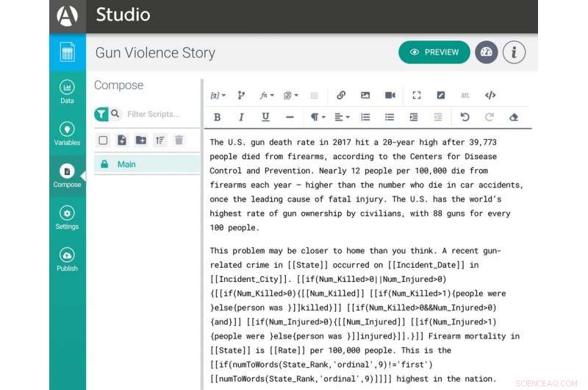Click the Studio logo icon
This screenshot has width=588, height=390.
(x=67, y=15)
